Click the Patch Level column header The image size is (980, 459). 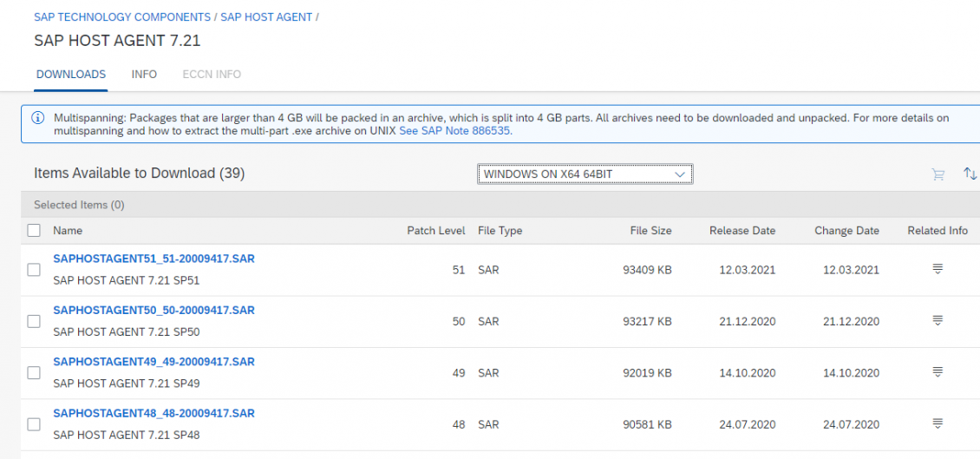(x=435, y=231)
